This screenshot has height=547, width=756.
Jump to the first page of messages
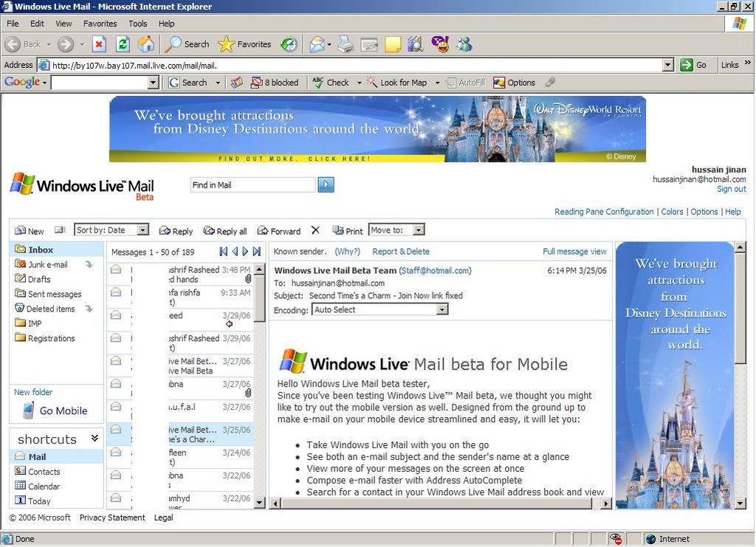(223, 252)
